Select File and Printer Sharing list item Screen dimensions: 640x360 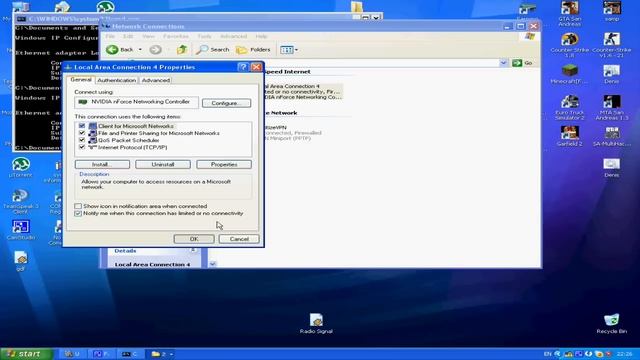point(158,133)
